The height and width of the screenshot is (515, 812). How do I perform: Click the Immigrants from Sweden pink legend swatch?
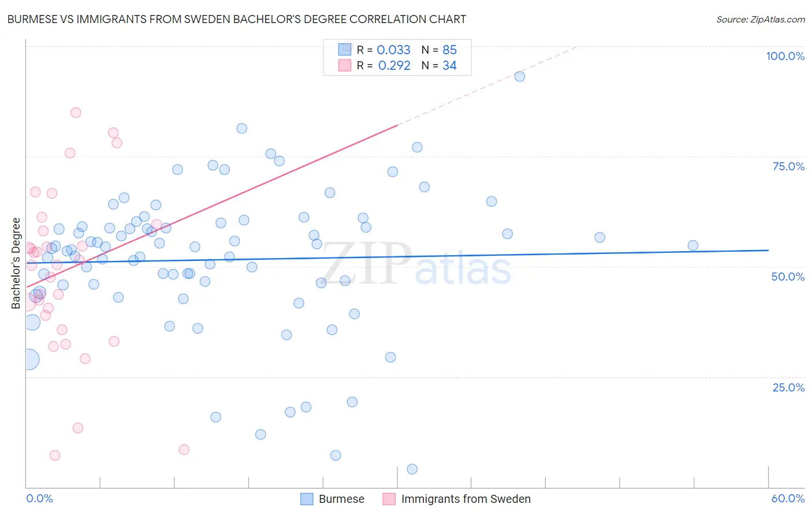pyautogui.click(x=389, y=499)
